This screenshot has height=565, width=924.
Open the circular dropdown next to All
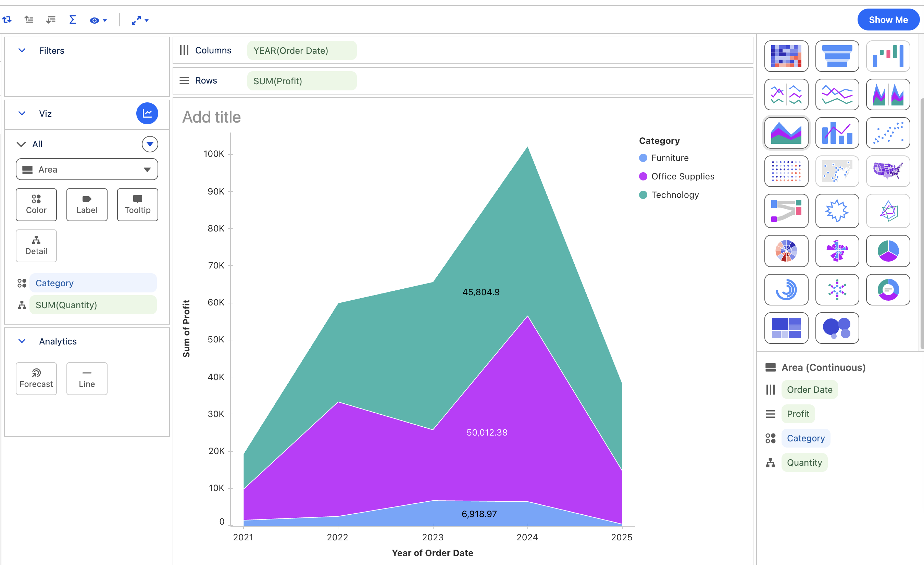tap(150, 144)
